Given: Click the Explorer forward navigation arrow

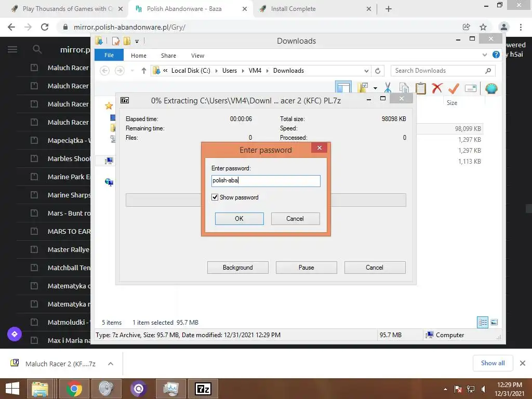Looking at the screenshot, I should 119,71.
